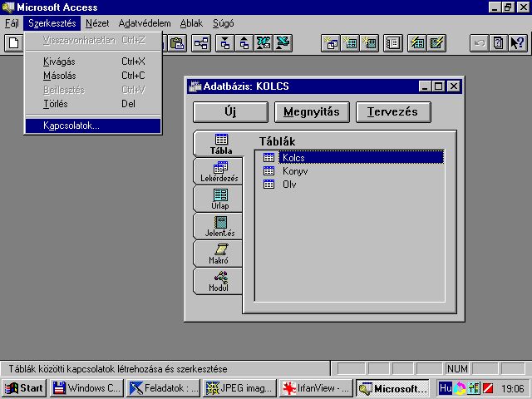
Task: Click the New Report toolbar icon
Action: point(369,43)
